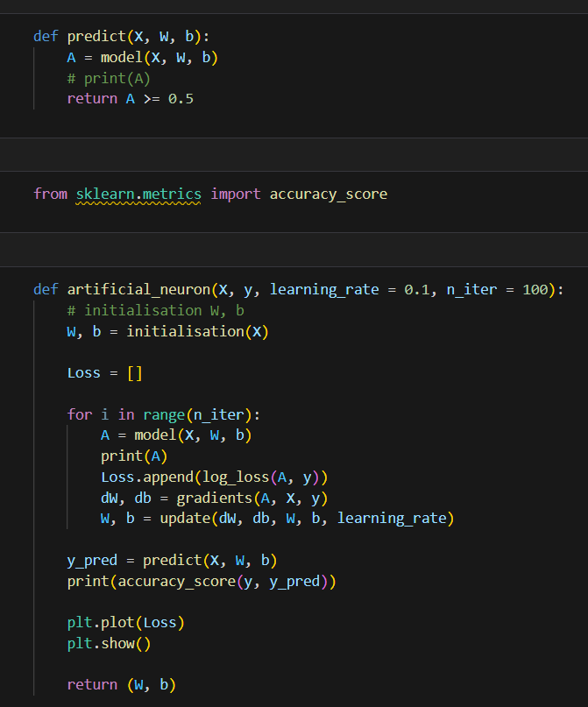Screen dimensions: 588x707
Task: Click the 'plt.plot(Loss)' line
Action: pos(126,623)
